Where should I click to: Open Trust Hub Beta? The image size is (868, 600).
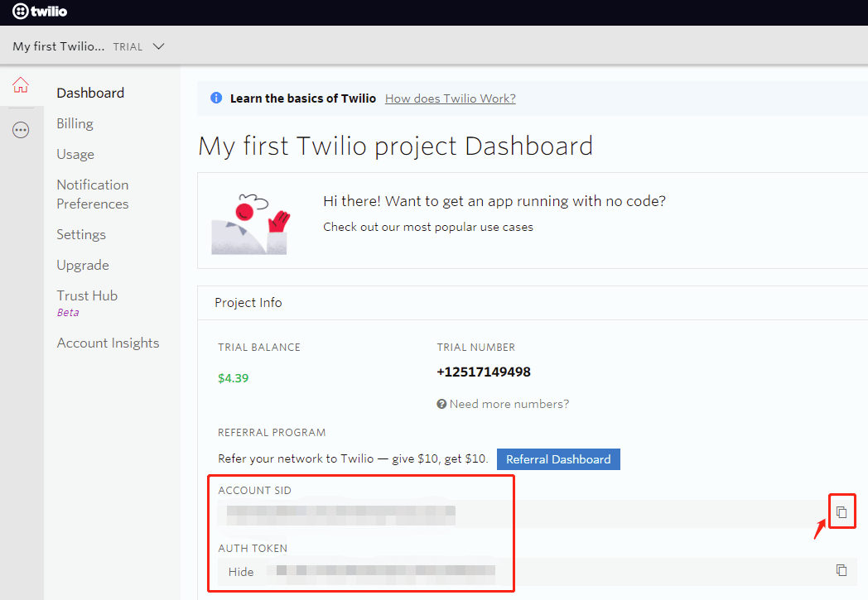[x=87, y=303]
